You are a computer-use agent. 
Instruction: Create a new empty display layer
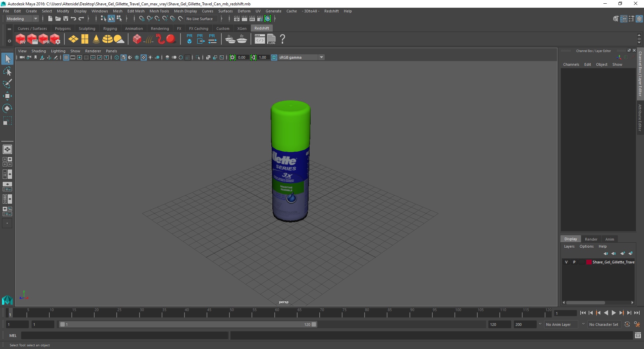623,253
